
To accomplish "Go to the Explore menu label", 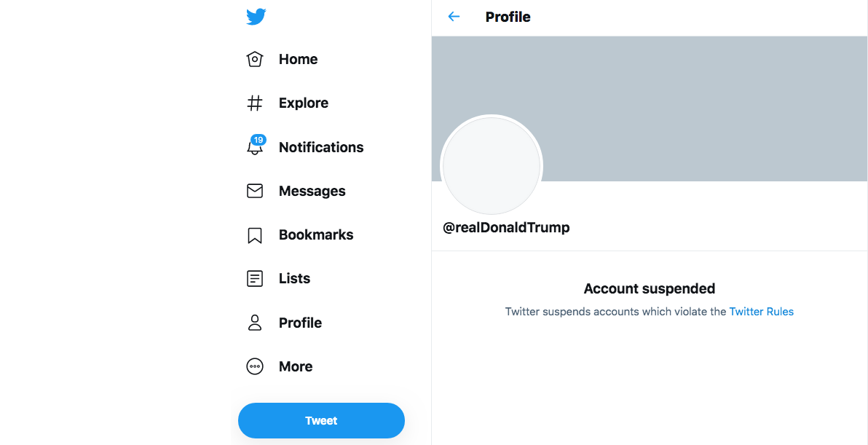I will point(304,103).
